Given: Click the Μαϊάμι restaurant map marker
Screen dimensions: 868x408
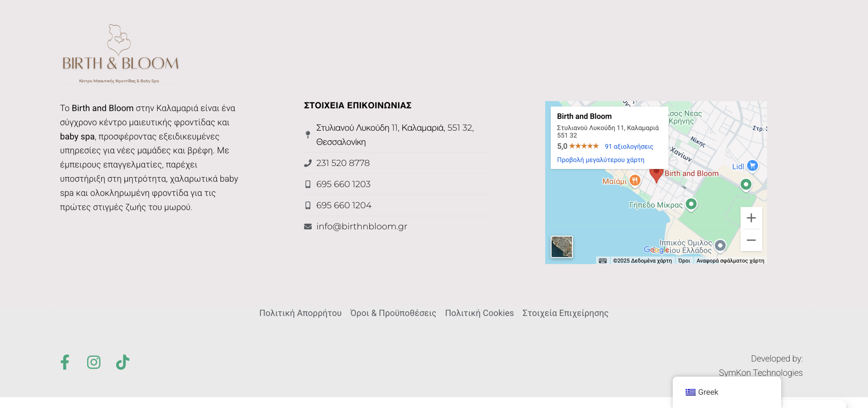Looking at the screenshot, I should point(635,181).
